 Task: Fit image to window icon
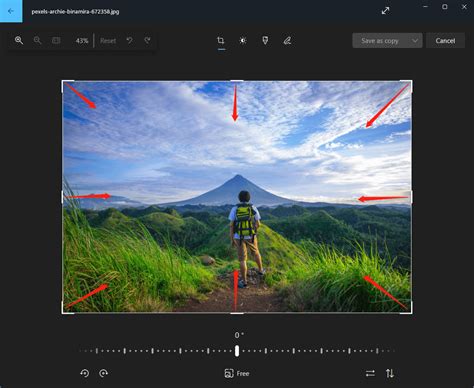56,41
